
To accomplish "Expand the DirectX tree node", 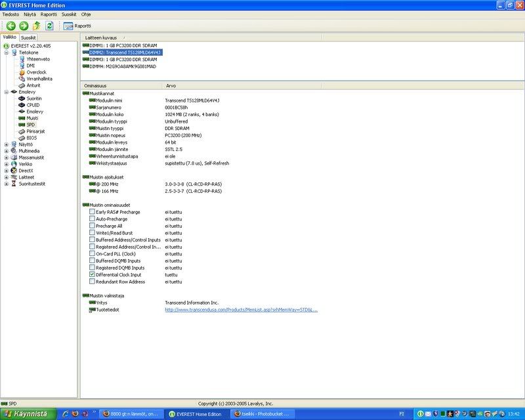I will coord(6,171).
